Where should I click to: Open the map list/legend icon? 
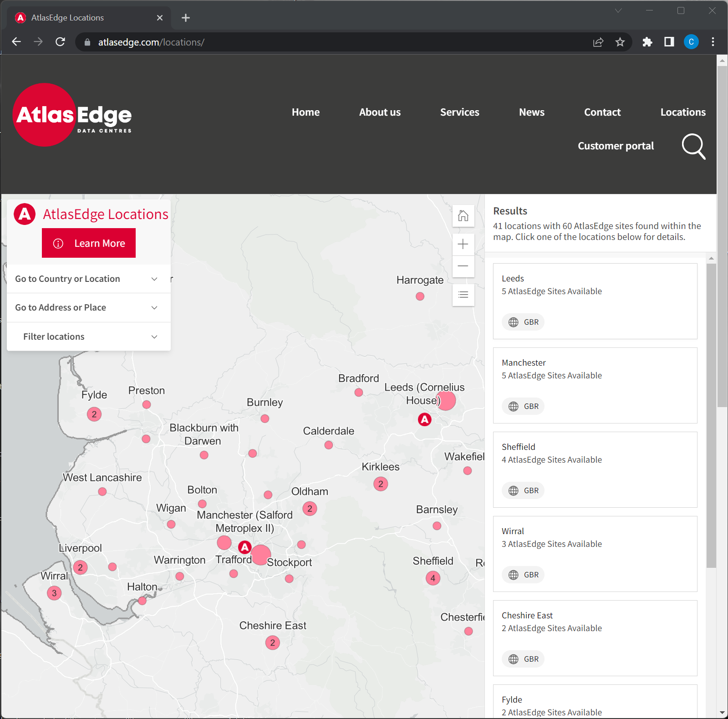(463, 295)
